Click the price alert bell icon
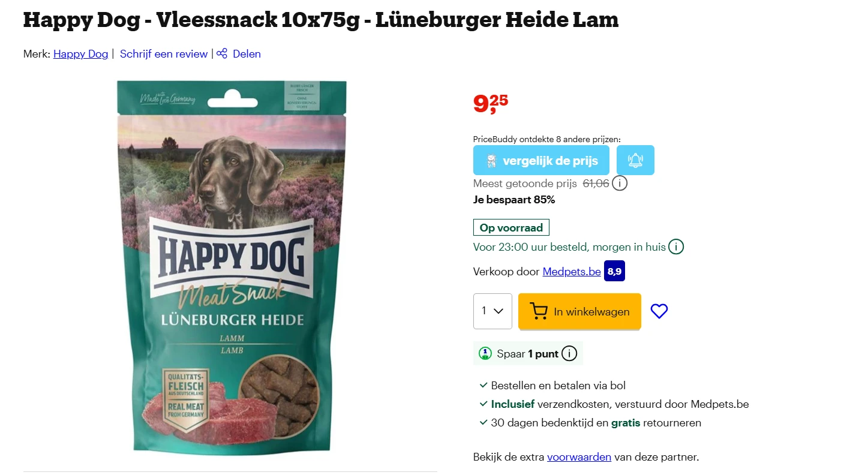The width and height of the screenshot is (868, 475). (x=635, y=160)
